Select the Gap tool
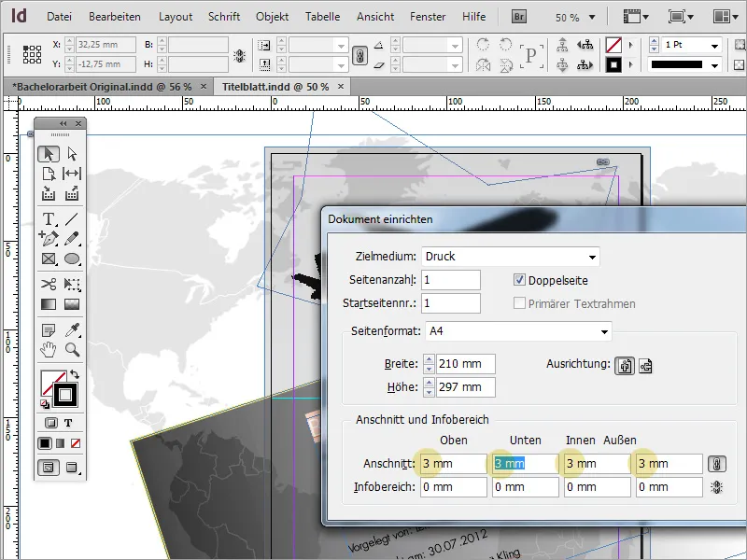This screenshot has height=560, width=747. tap(72, 174)
